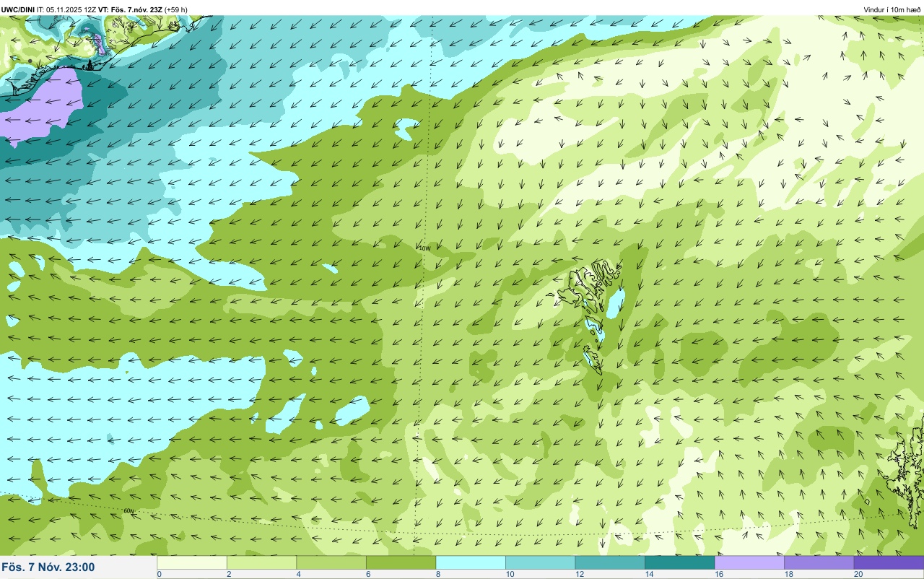924x579 pixels.
Task: Click legend value "6"
Action: (367, 574)
